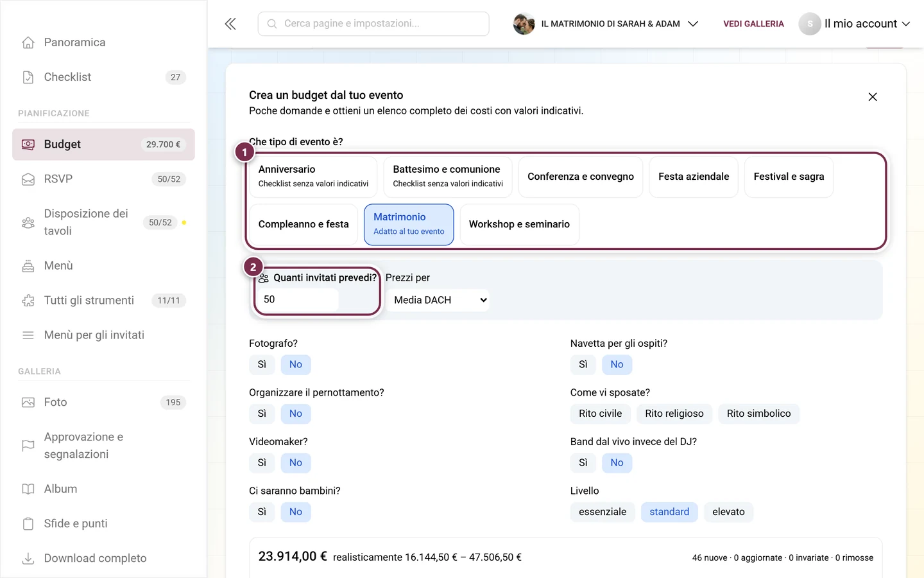Collapse the sidebar with double-chevron icon
The height and width of the screenshot is (578, 924).
pos(230,24)
